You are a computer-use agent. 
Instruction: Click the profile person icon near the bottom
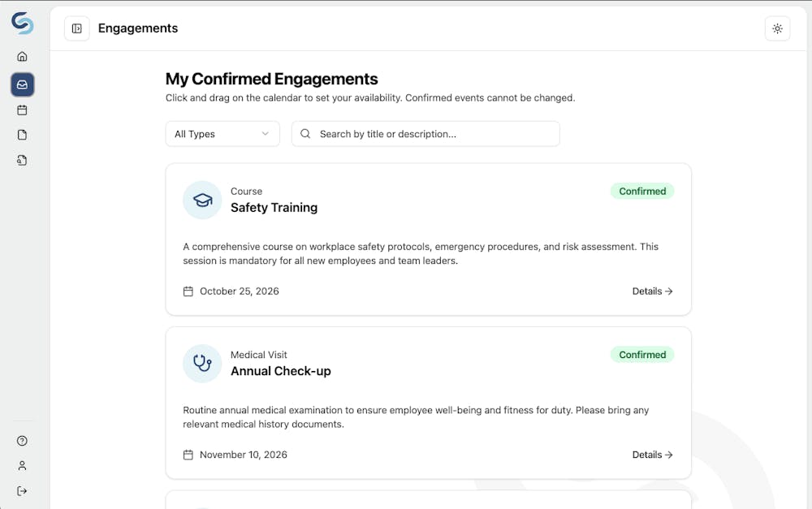[22, 465]
